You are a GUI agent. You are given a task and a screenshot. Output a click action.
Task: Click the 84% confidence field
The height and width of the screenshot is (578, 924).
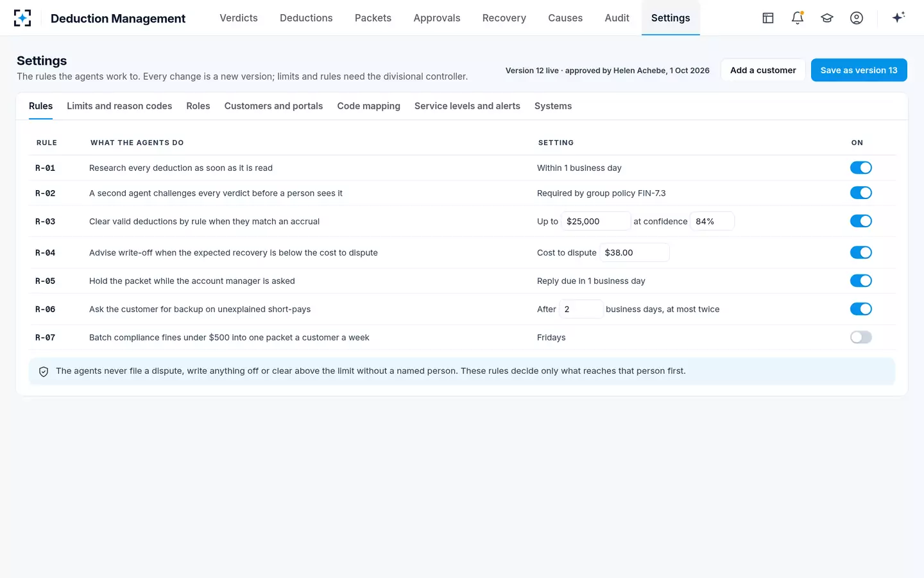(x=712, y=221)
